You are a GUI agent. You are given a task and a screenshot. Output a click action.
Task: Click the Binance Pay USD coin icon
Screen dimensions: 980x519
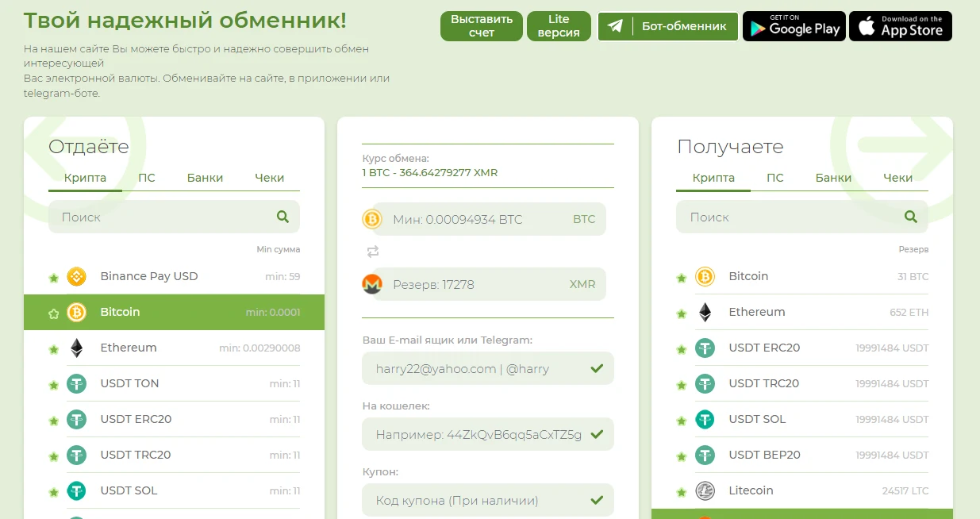(x=77, y=276)
